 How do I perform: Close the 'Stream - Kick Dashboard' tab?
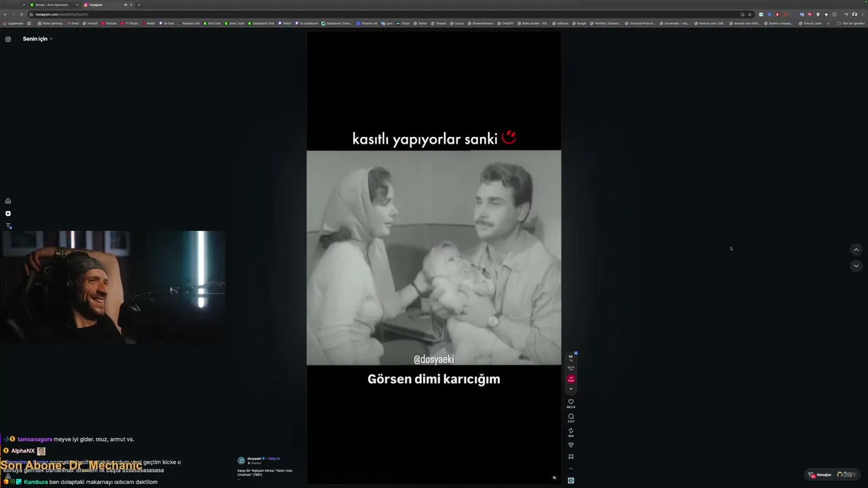77,5
